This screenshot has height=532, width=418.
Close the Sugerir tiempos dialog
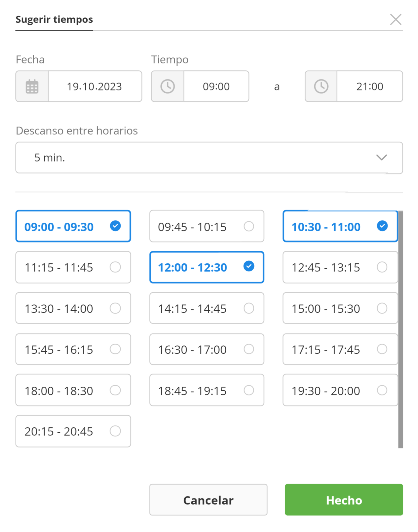click(396, 19)
